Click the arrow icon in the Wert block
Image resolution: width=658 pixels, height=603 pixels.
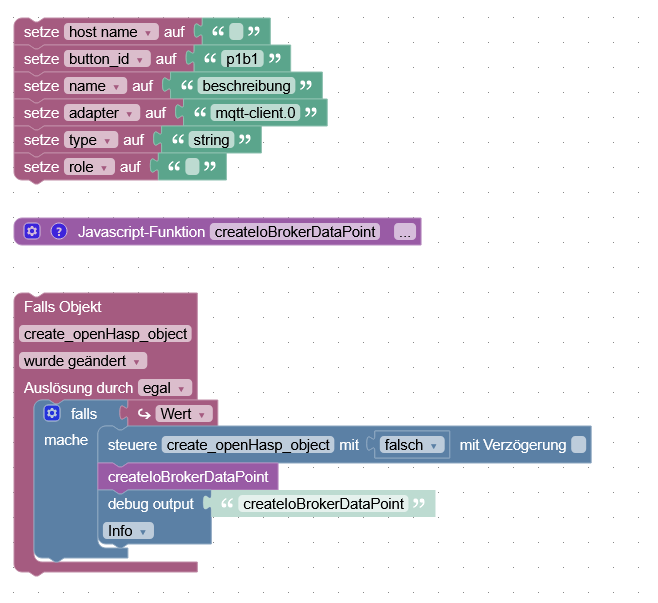(x=144, y=414)
